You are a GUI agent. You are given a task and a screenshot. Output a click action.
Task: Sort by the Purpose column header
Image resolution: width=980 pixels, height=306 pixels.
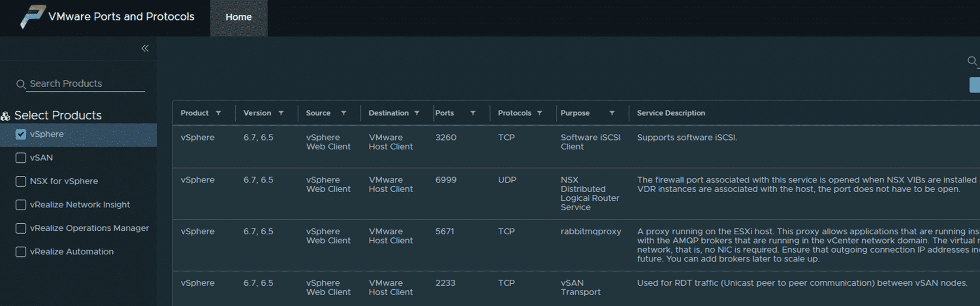tap(575, 113)
